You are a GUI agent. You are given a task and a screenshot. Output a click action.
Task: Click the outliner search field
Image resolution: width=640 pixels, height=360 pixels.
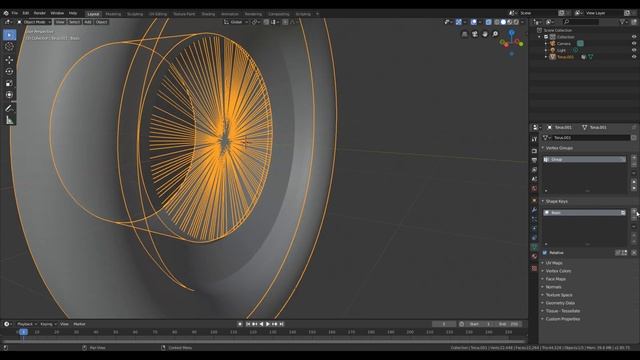click(581, 22)
